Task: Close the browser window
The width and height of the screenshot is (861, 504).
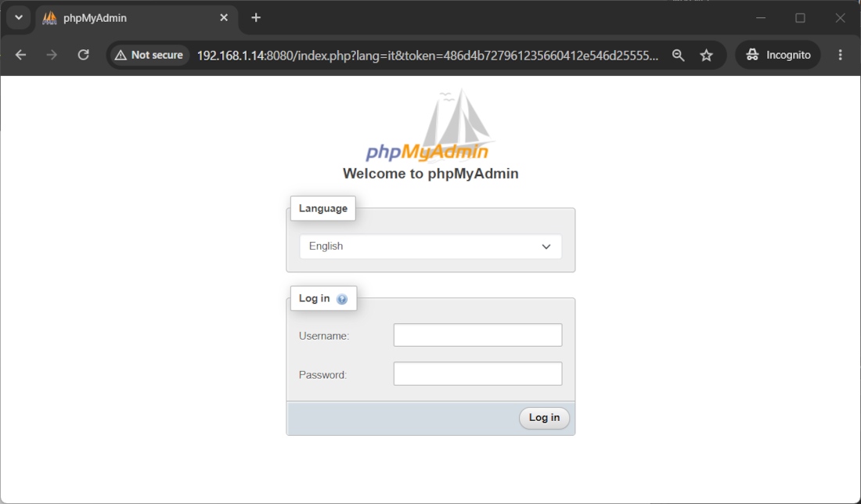Action: point(840,17)
